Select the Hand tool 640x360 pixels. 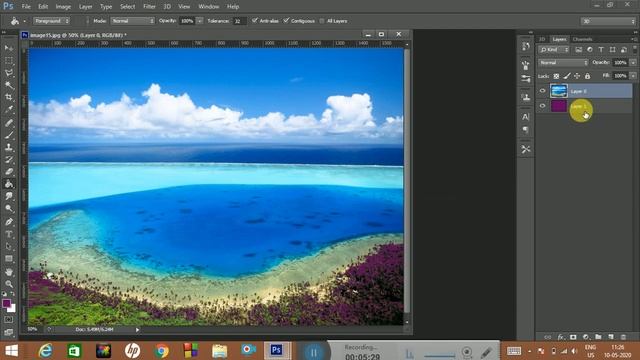(x=9, y=272)
